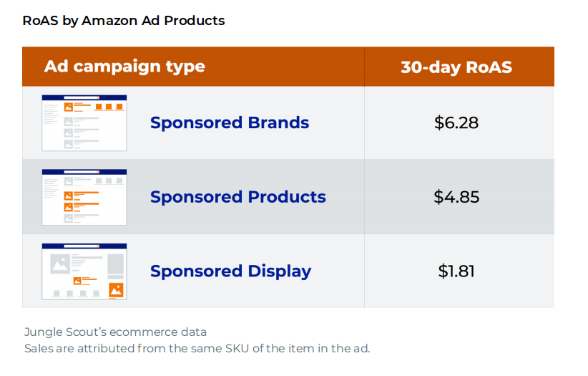Click the Sponsored Display page layout thumbnail
Viewport: 588px width, 376px height.
click(84, 271)
